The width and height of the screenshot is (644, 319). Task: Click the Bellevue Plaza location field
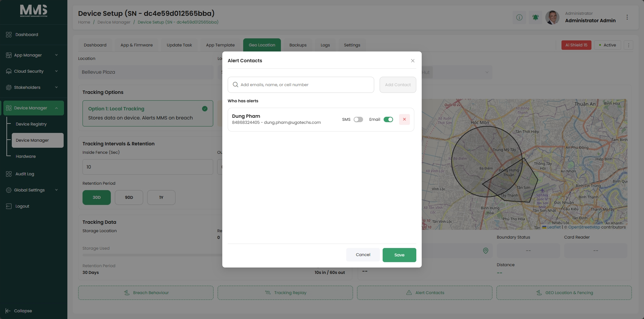[x=146, y=72]
